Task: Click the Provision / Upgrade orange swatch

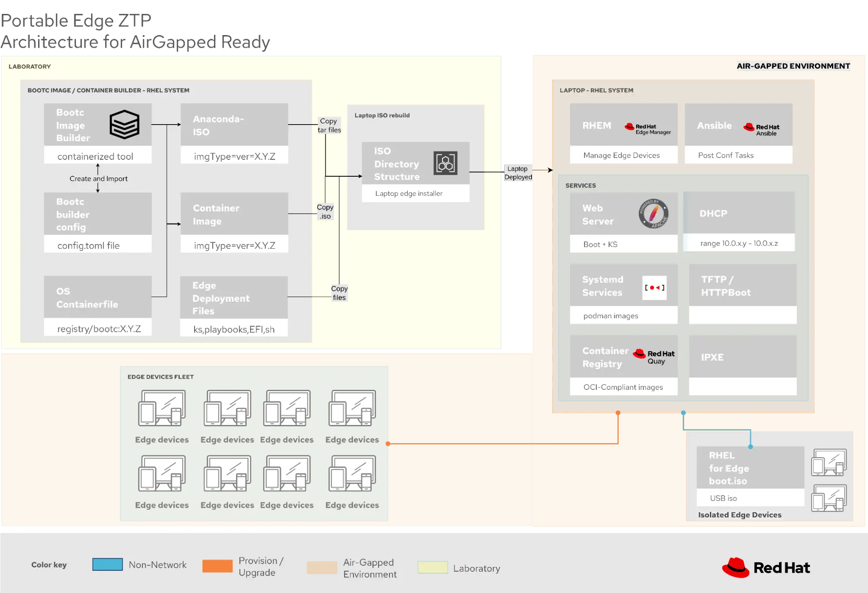Action: [217, 566]
